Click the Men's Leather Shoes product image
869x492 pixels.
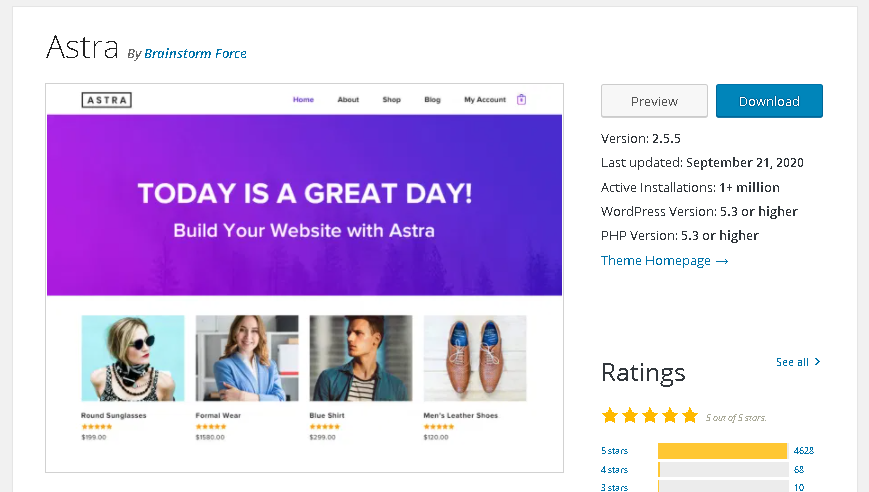[x=475, y=358]
